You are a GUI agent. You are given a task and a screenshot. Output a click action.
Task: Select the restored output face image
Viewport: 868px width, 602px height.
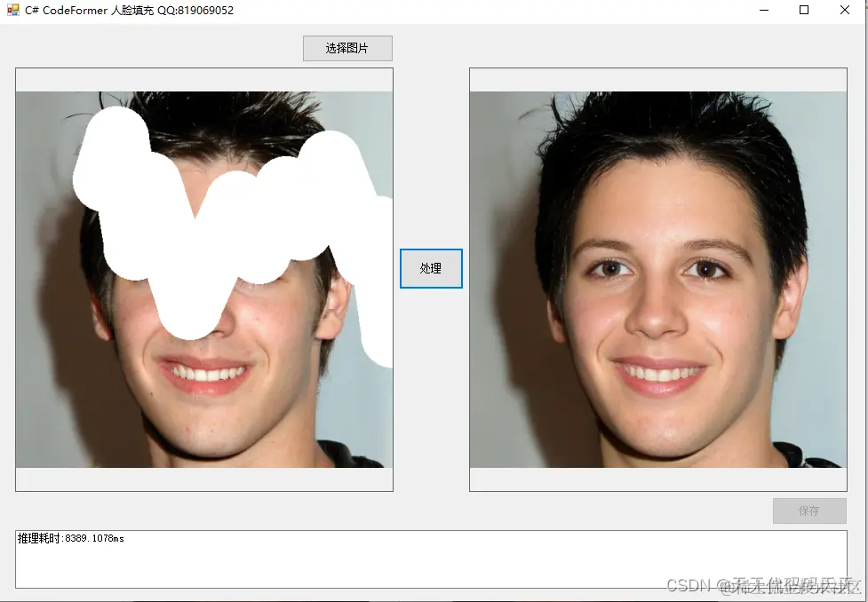coord(658,280)
